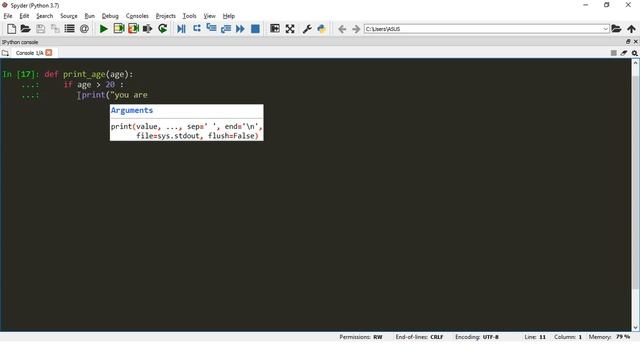Re-run last script icon
The width and height of the screenshot is (640, 360).
tap(162, 29)
